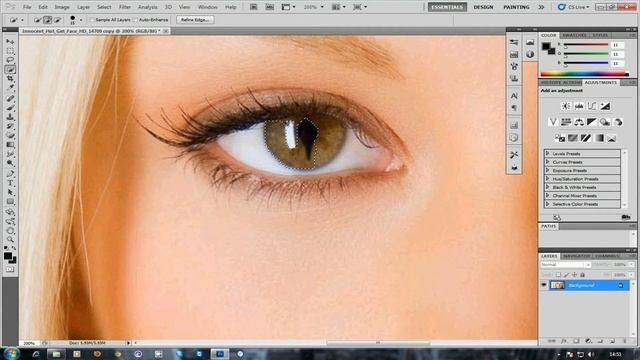The image size is (640, 360).
Task: Toggle Lock transparent pixels in Layers panel
Action: 558,275
